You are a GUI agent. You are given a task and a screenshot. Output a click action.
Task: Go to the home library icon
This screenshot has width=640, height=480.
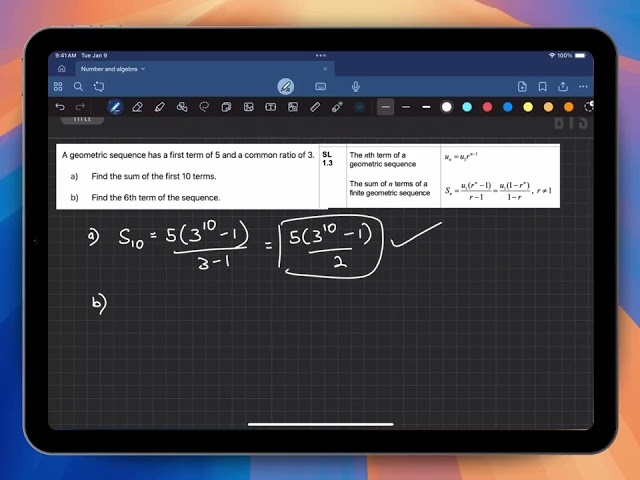62,69
